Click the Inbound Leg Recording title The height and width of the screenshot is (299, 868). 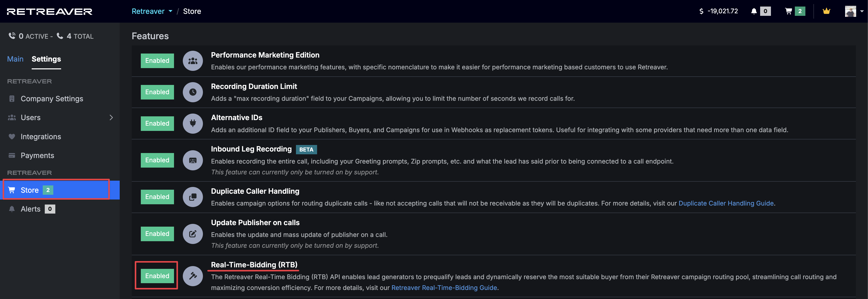click(x=251, y=149)
